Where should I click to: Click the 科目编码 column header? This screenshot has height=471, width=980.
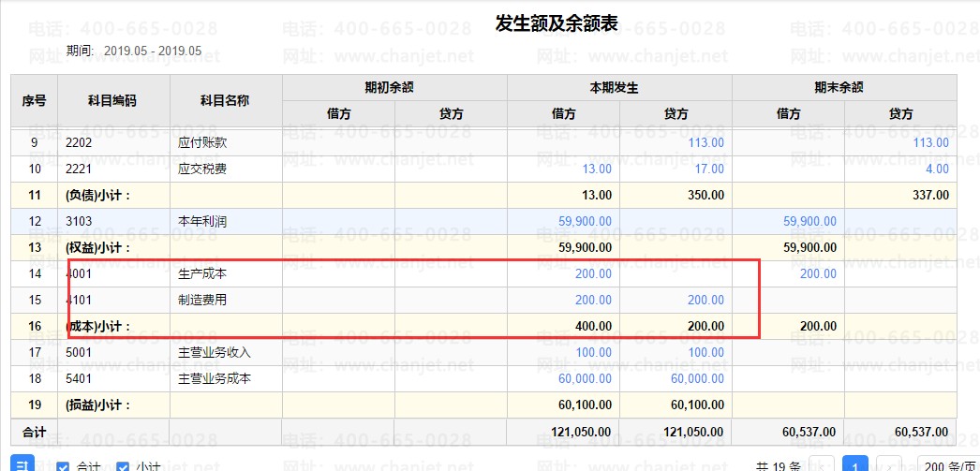click(x=113, y=100)
